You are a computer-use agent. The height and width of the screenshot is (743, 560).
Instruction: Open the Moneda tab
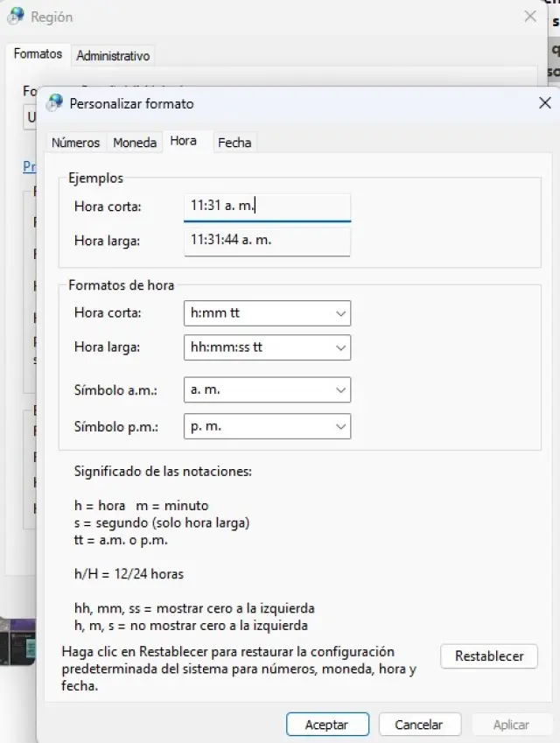[135, 143]
